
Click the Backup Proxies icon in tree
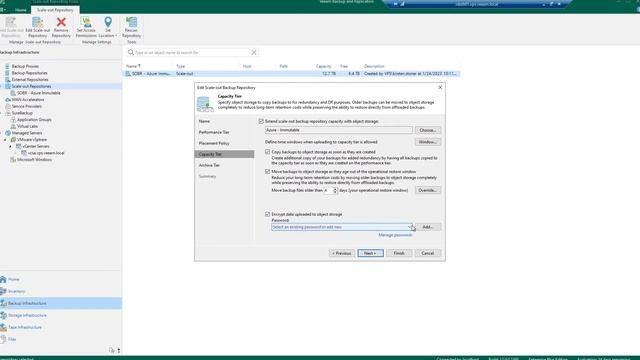coord(7,66)
